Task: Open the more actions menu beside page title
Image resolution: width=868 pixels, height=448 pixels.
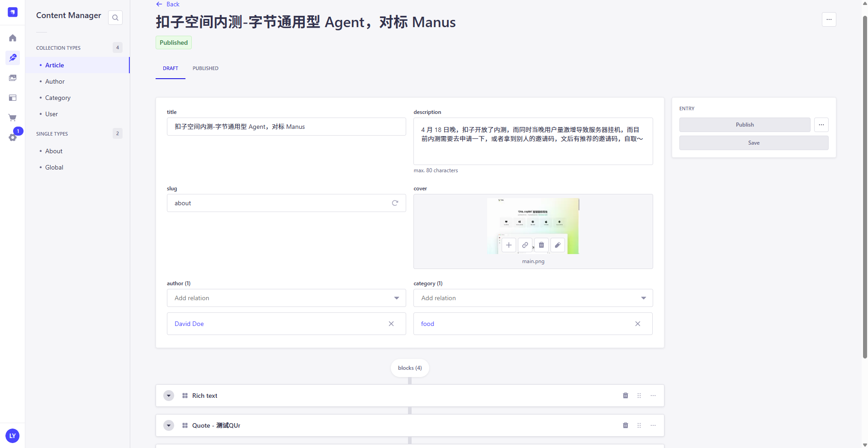Action: pyautogui.click(x=829, y=19)
